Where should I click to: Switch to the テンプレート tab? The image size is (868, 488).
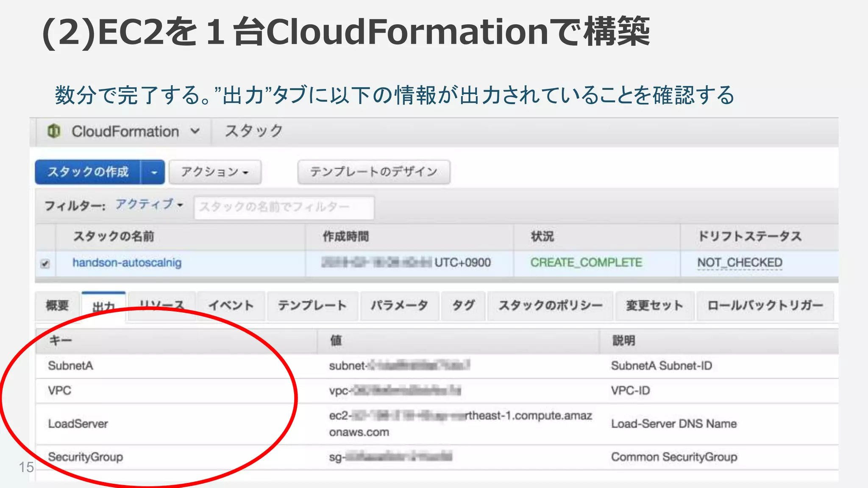click(x=312, y=305)
